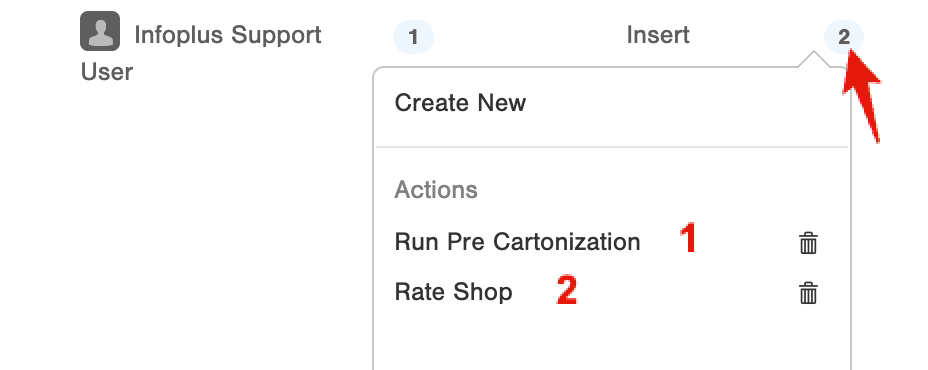Screen dimensions: 928x370
Task: Click the Infoplus Support user avatar icon
Action: click(x=100, y=31)
